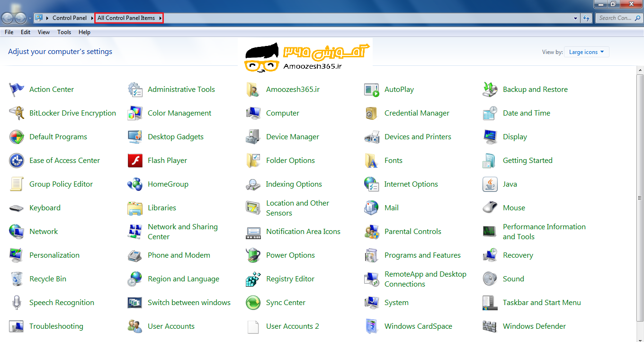
Task: Open the Desktop Gadgets icon
Action: (135, 137)
